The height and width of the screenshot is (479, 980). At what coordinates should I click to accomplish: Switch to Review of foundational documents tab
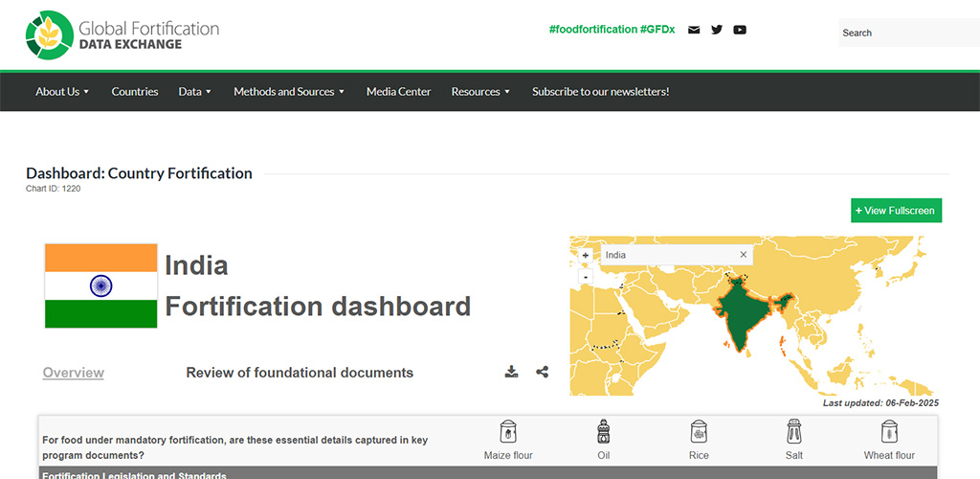300,373
